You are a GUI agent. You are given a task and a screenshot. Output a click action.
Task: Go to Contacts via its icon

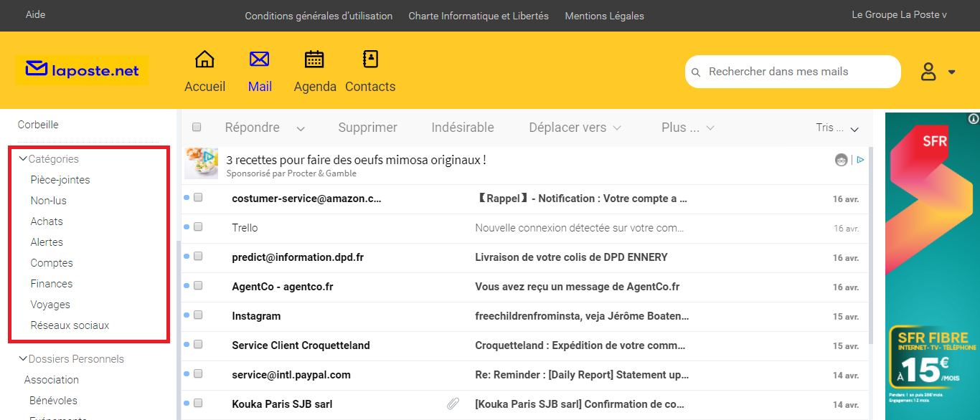tap(369, 59)
